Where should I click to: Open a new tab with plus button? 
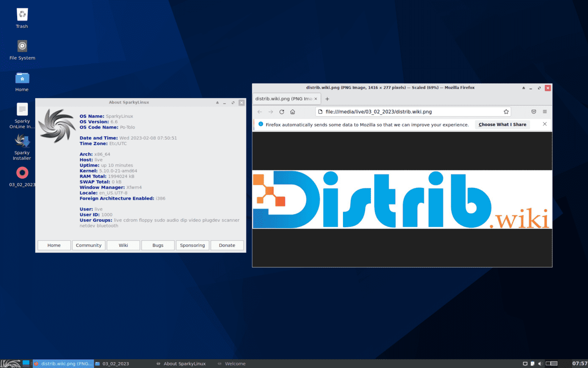327,99
